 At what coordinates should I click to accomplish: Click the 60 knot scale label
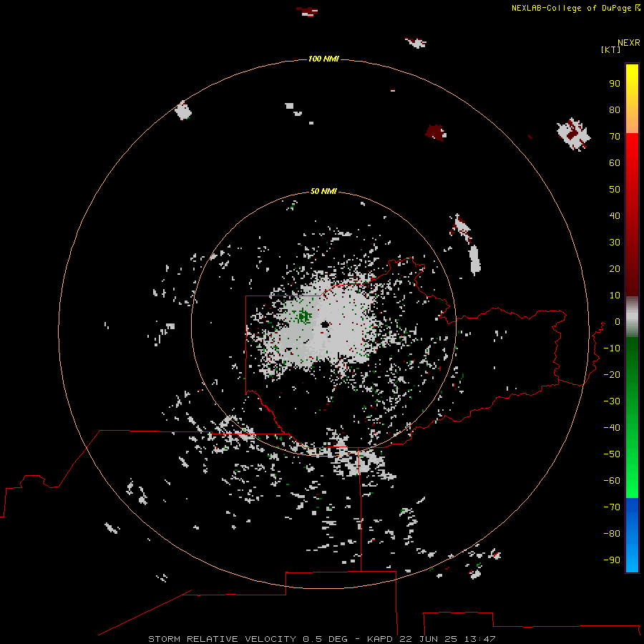click(615, 162)
